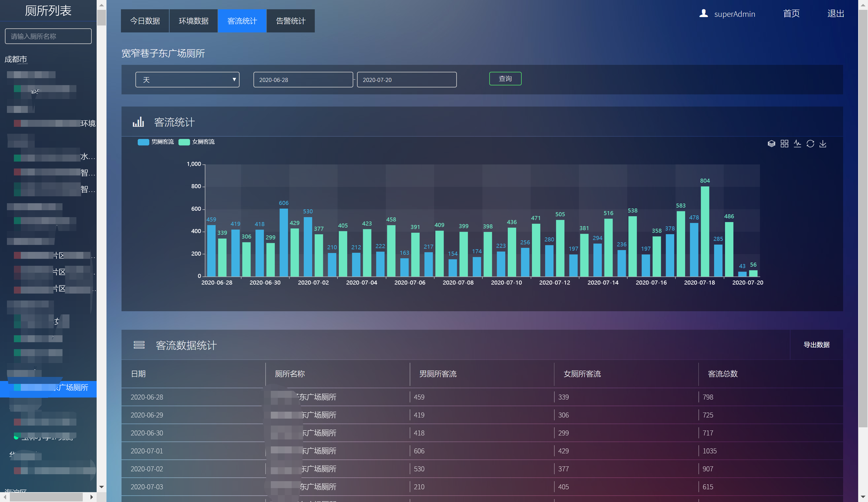Click the list icon beside 客流数据统计

pos(139,345)
